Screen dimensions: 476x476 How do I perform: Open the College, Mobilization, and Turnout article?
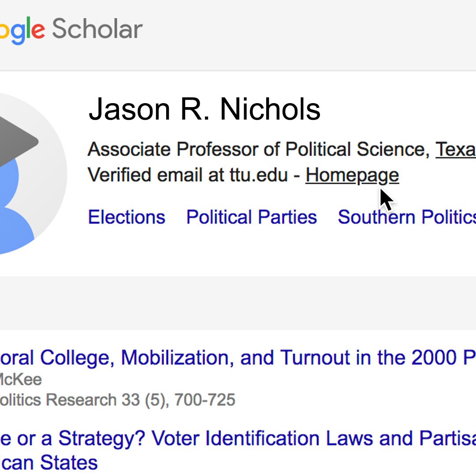pyautogui.click(x=238, y=357)
